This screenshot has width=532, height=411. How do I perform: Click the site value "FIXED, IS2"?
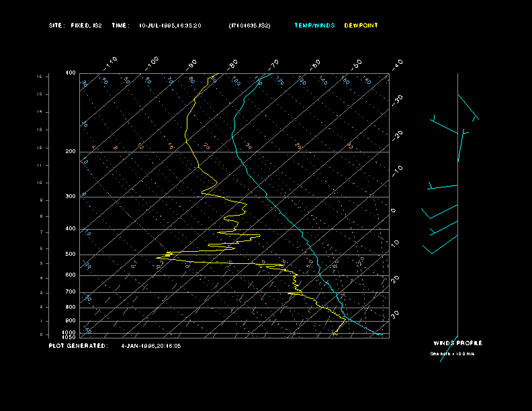(86, 26)
